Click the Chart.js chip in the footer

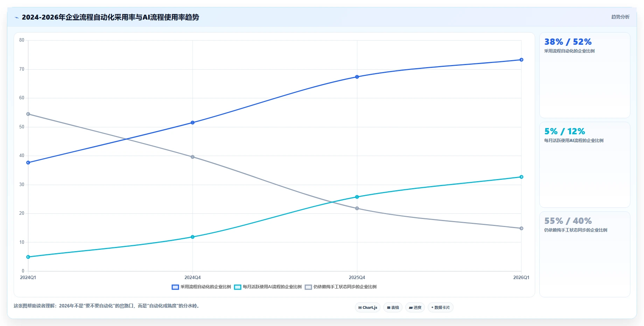coord(367,307)
